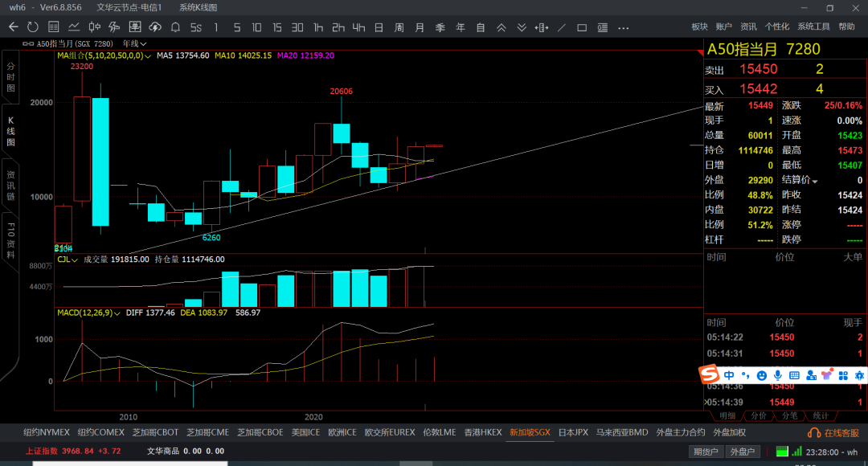Click the A50指当月 contract title in the quote panel
Image resolution: width=868 pixels, height=466 pixels.
click(743, 49)
